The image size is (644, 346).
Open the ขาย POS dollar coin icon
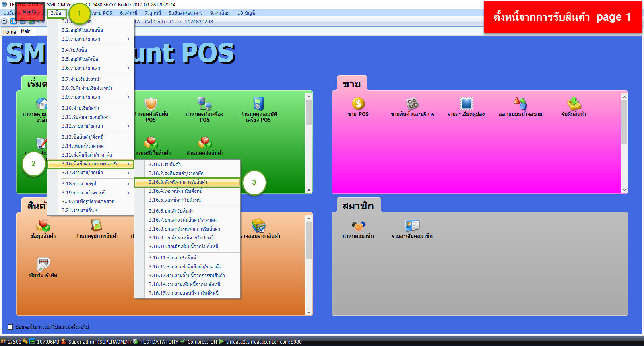358,104
